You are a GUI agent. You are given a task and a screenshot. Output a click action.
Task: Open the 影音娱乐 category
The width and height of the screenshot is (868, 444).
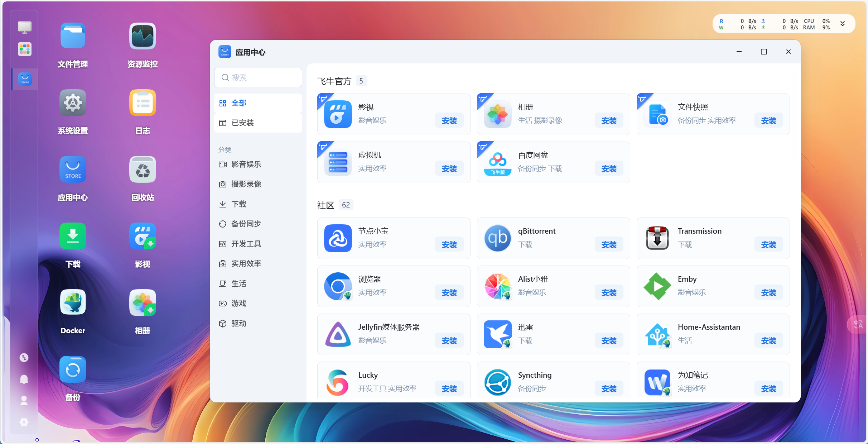[246, 164]
